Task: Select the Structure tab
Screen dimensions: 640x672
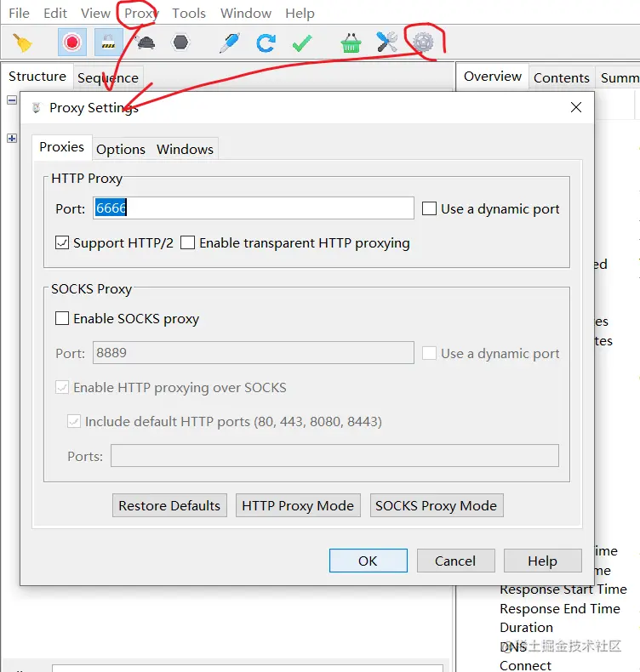Action: (x=37, y=77)
